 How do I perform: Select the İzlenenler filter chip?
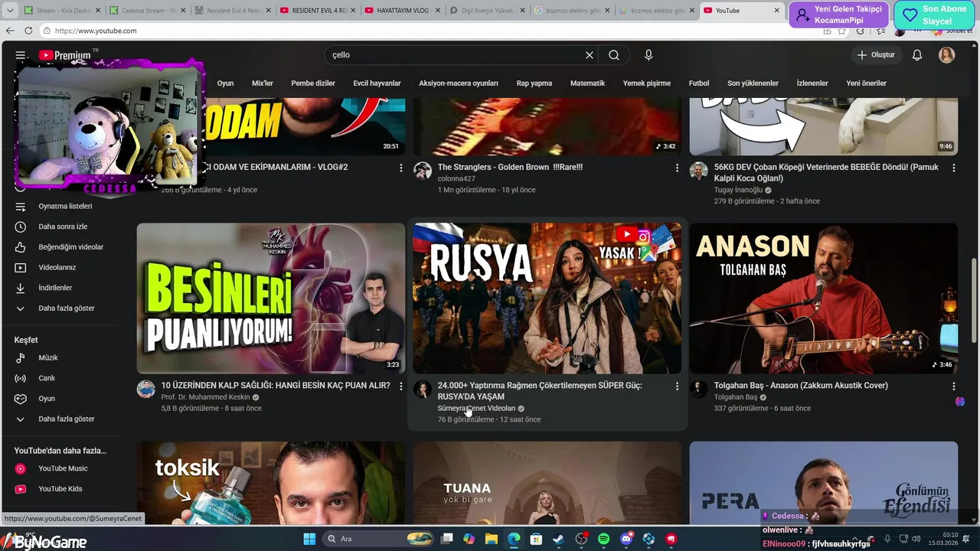812,83
